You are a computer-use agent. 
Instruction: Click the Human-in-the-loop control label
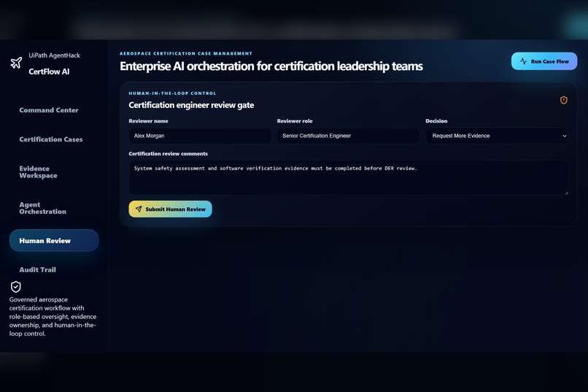tap(172, 93)
